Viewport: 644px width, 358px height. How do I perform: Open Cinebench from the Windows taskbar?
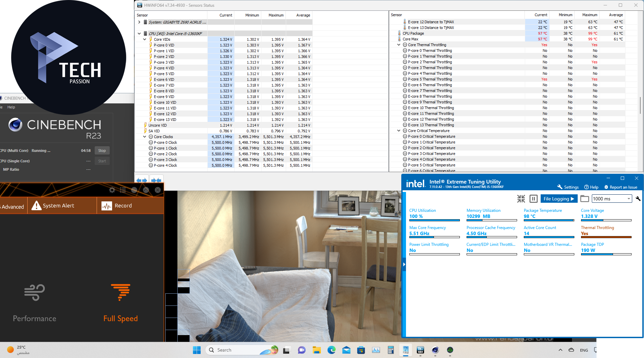(x=435, y=350)
